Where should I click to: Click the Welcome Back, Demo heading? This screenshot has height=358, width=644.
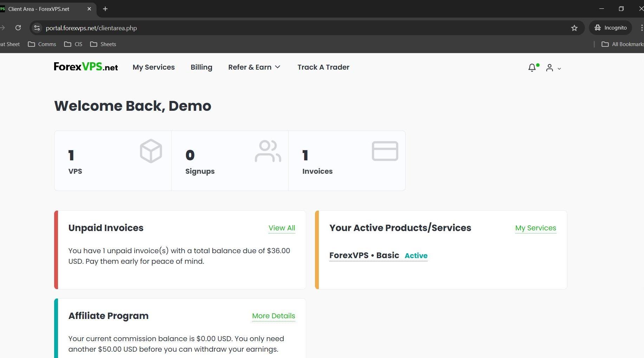click(x=133, y=106)
